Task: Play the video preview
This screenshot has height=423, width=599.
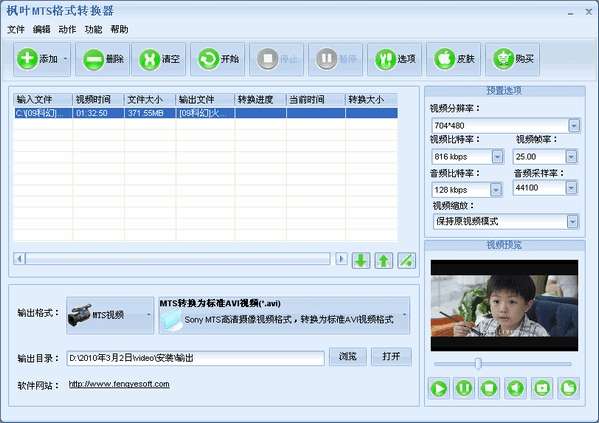Action: coord(439,388)
